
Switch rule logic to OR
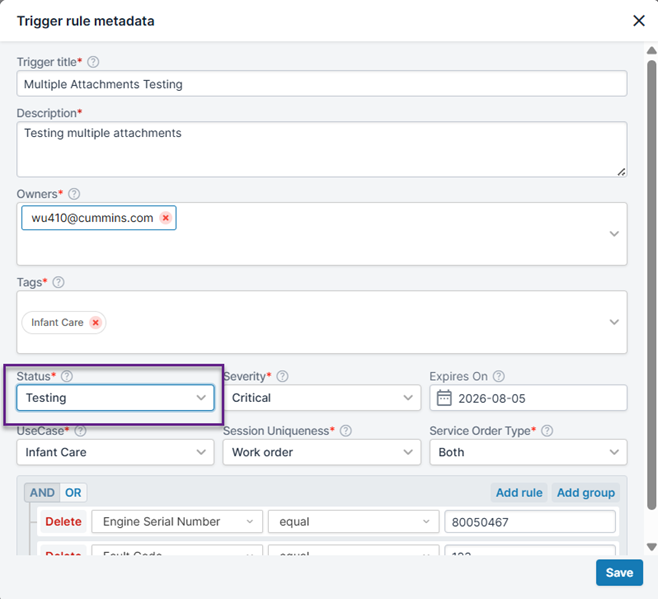pyautogui.click(x=72, y=493)
